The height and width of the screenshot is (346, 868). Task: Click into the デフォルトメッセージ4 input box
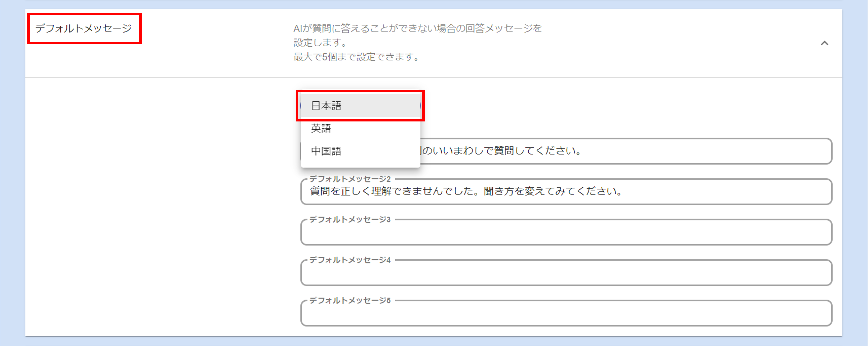tap(566, 273)
